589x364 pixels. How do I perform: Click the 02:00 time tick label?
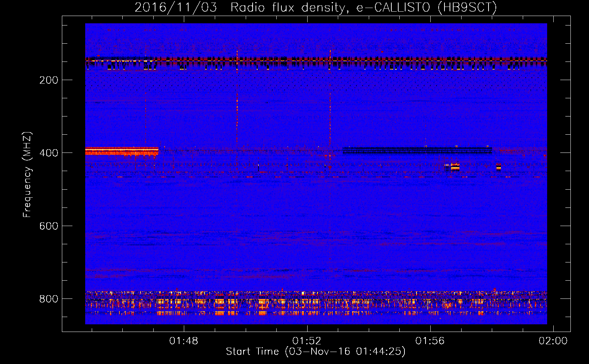pos(553,341)
